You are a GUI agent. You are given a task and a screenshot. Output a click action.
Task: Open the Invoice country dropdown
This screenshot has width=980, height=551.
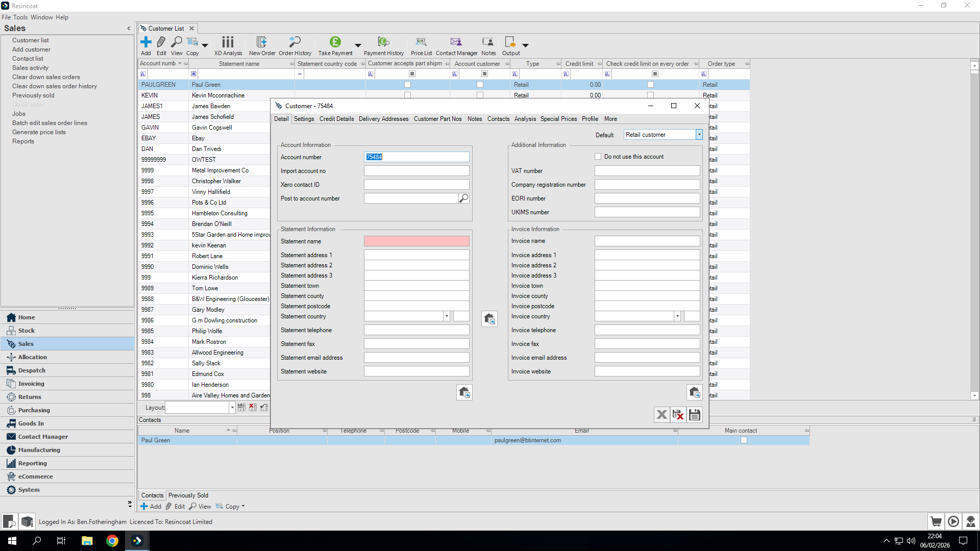[677, 316]
